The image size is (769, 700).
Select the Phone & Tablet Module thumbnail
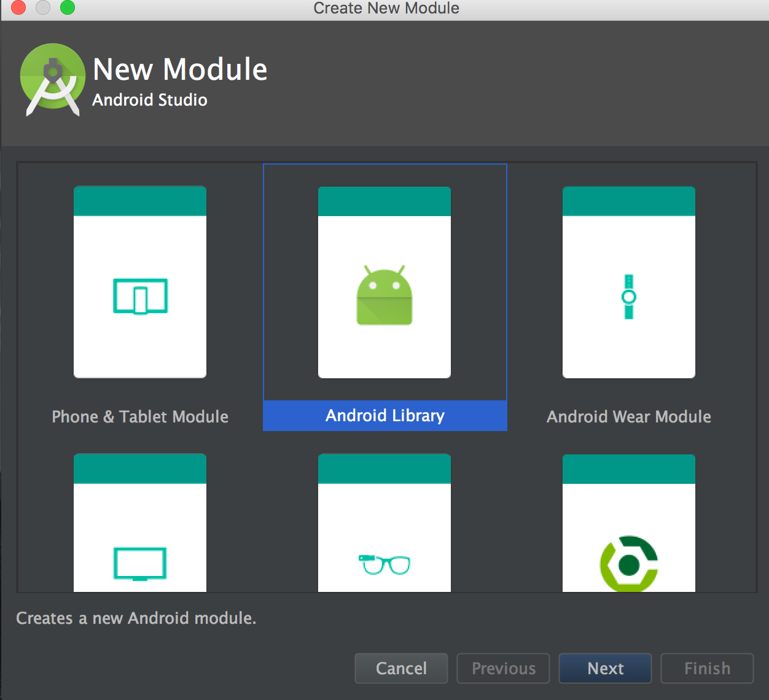tap(140, 282)
